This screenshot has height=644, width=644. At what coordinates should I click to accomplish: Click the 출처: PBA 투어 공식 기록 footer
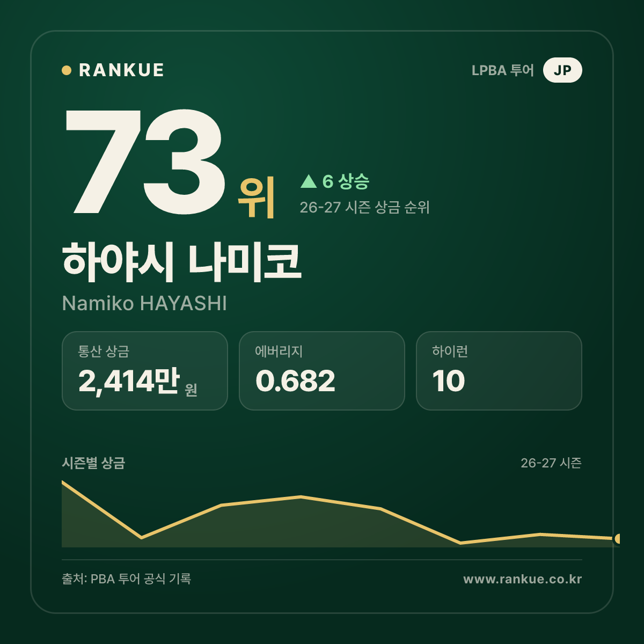tap(127, 579)
